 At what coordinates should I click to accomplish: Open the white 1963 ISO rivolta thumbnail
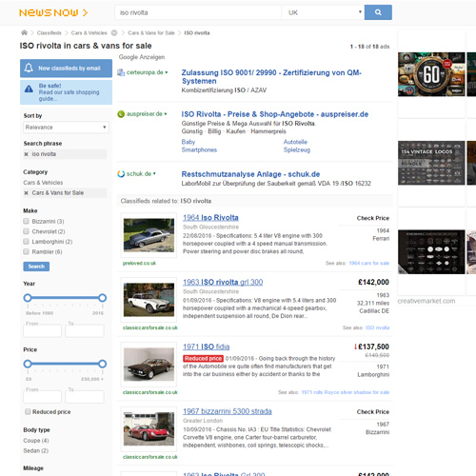click(149, 300)
